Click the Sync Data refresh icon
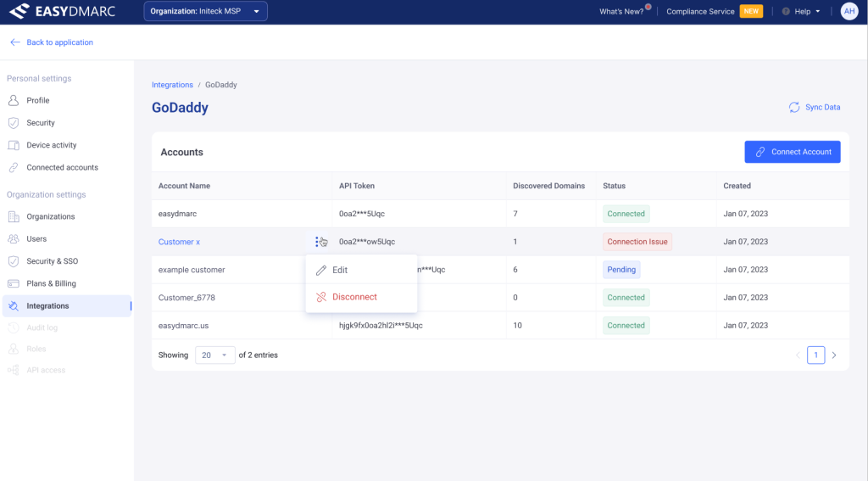Image resolution: width=868 pixels, height=481 pixels. tap(794, 108)
